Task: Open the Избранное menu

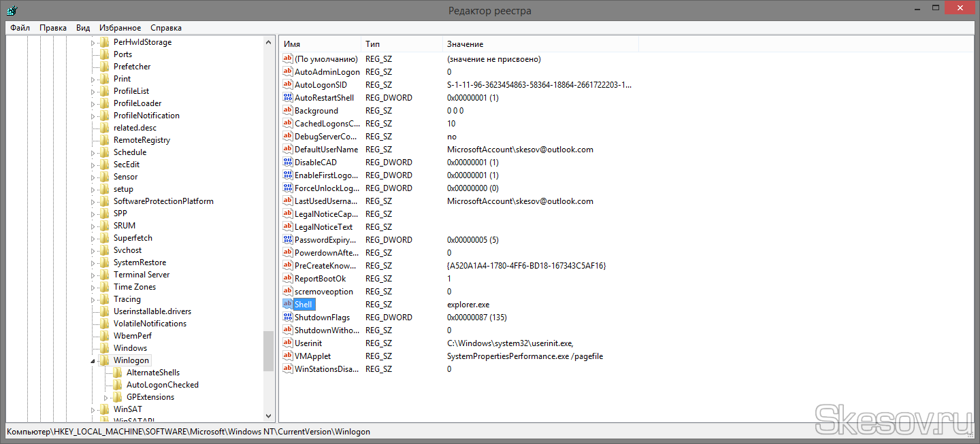Action: pyautogui.click(x=120, y=28)
